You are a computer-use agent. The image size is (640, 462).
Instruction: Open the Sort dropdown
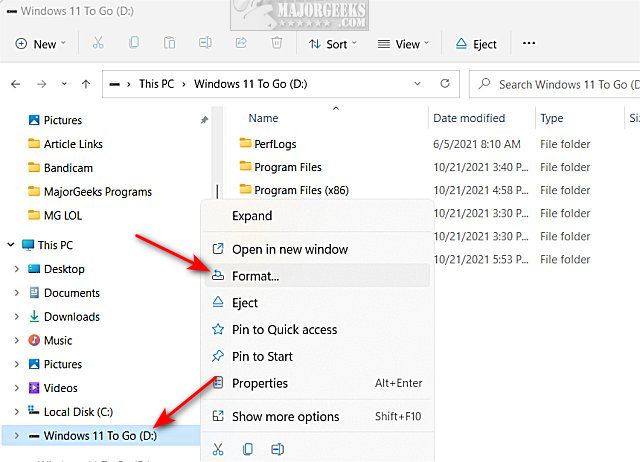point(333,44)
